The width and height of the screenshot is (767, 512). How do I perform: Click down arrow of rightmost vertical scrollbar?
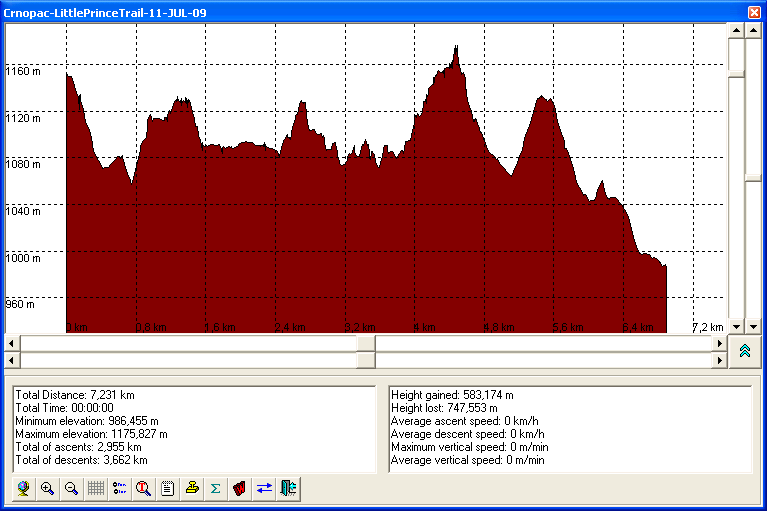pyautogui.click(x=754, y=327)
